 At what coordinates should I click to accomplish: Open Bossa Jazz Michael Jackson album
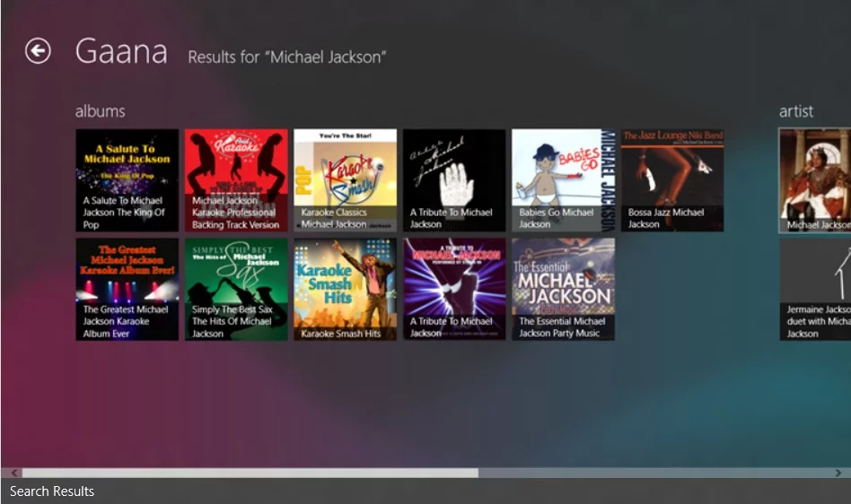tap(672, 180)
